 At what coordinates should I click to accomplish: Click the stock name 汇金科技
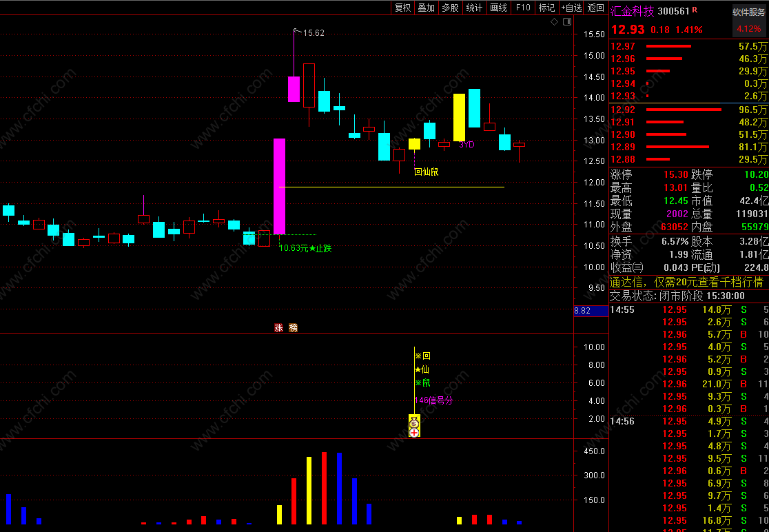point(632,11)
